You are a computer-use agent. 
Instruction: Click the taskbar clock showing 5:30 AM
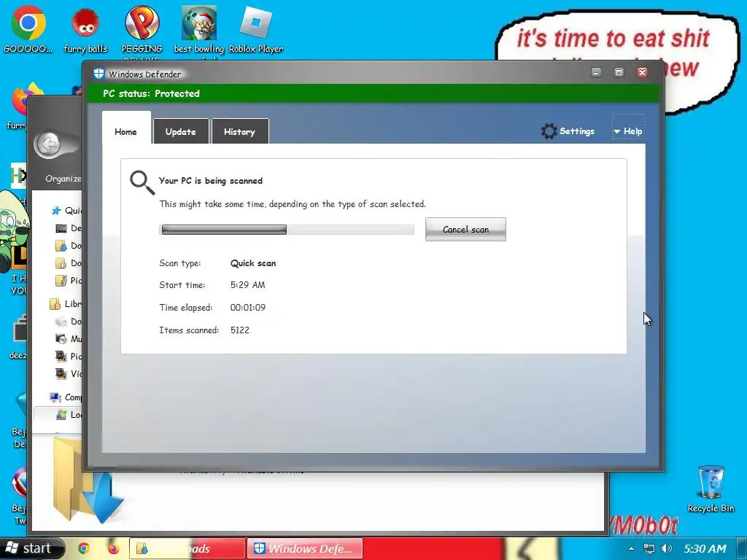pyautogui.click(x=705, y=548)
